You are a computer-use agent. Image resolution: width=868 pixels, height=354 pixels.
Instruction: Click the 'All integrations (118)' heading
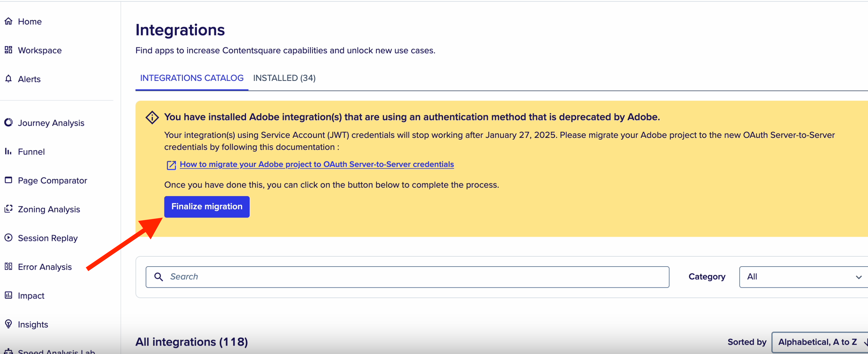(191, 341)
